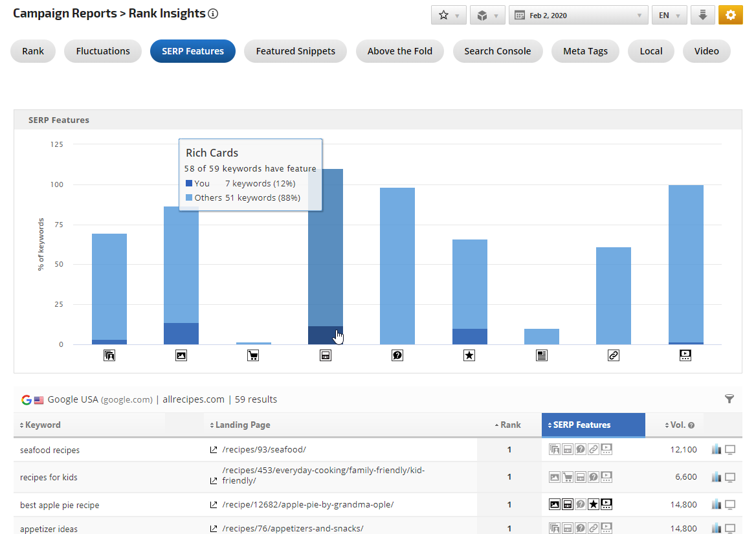Click the info icon beside Rank Insights
Viewport: 756px width, 534px height.
(213, 14)
